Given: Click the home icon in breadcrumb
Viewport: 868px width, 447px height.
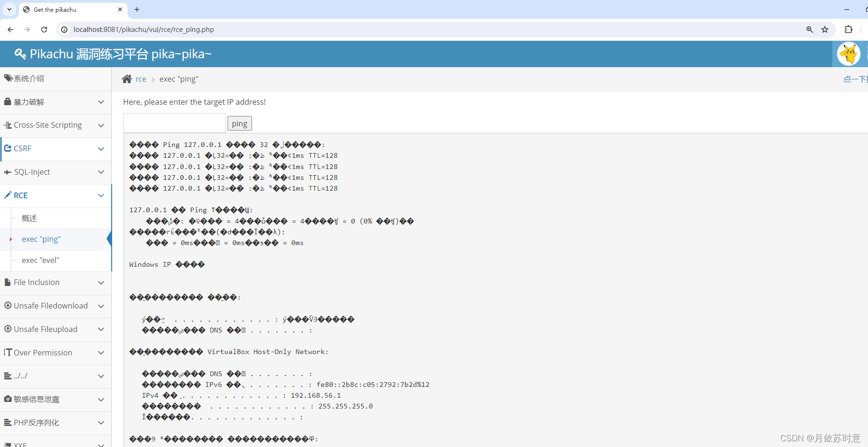Looking at the screenshot, I should click(127, 79).
